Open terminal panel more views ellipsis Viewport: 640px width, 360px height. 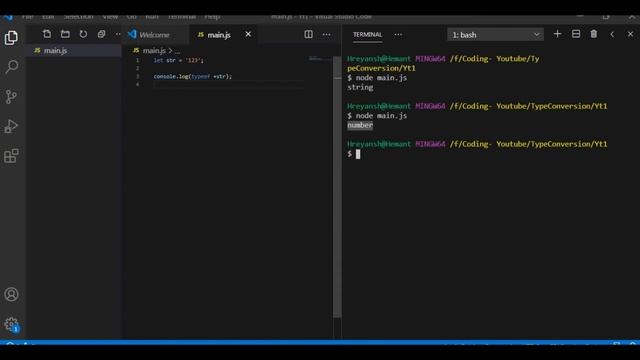pos(398,35)
